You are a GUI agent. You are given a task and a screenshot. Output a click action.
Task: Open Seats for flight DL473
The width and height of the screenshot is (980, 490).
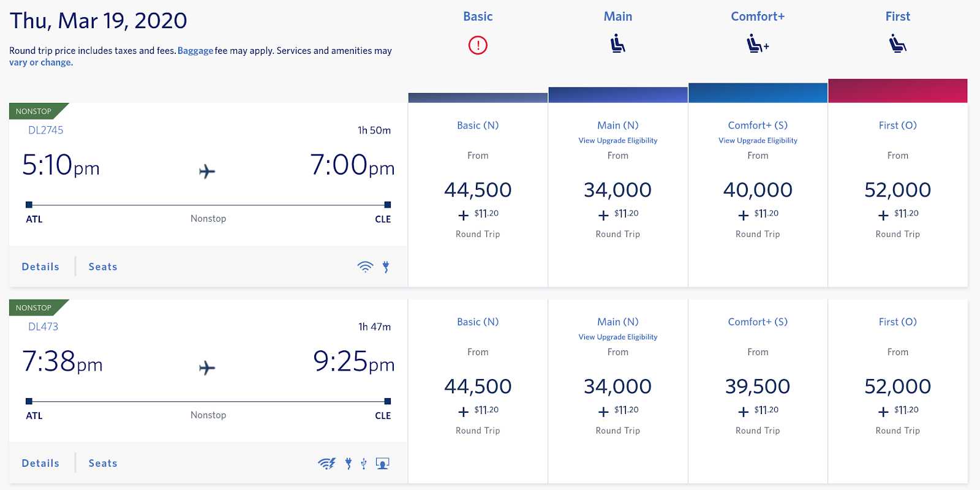coord(103,463)
